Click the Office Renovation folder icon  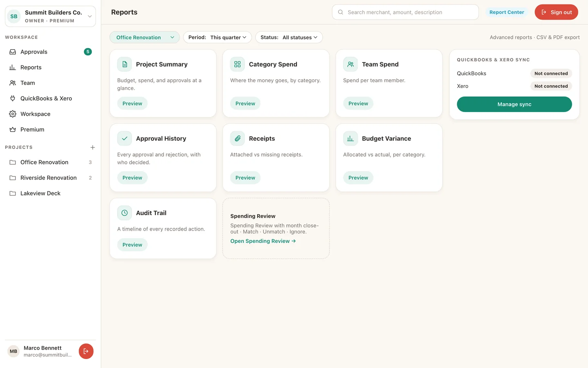pyautogui.click(x=13, y=162)
